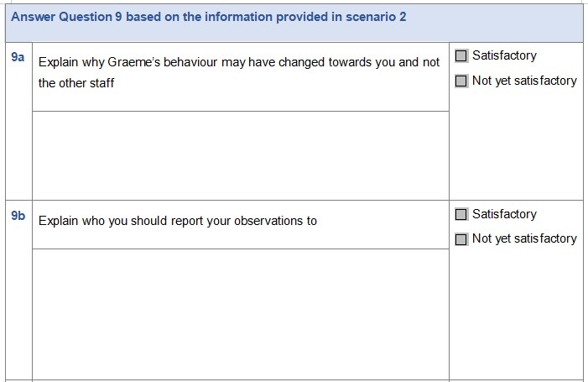Place cursor in the 9b answer box
The height and width of the screenshot is (382, 588).
[x=240, y=315]
